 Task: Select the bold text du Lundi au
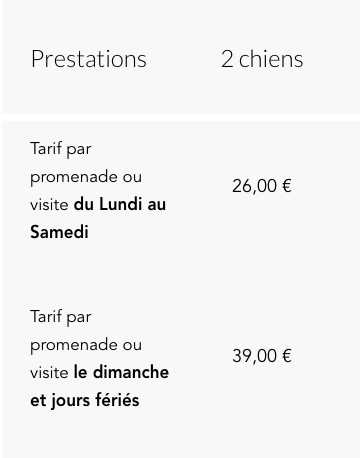120,204
